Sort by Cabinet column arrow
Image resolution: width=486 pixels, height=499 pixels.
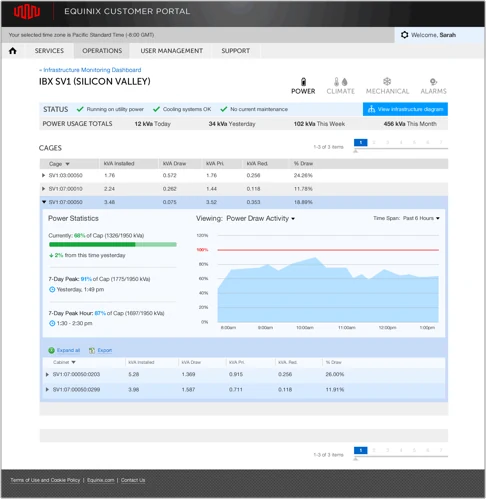[73, 362]
